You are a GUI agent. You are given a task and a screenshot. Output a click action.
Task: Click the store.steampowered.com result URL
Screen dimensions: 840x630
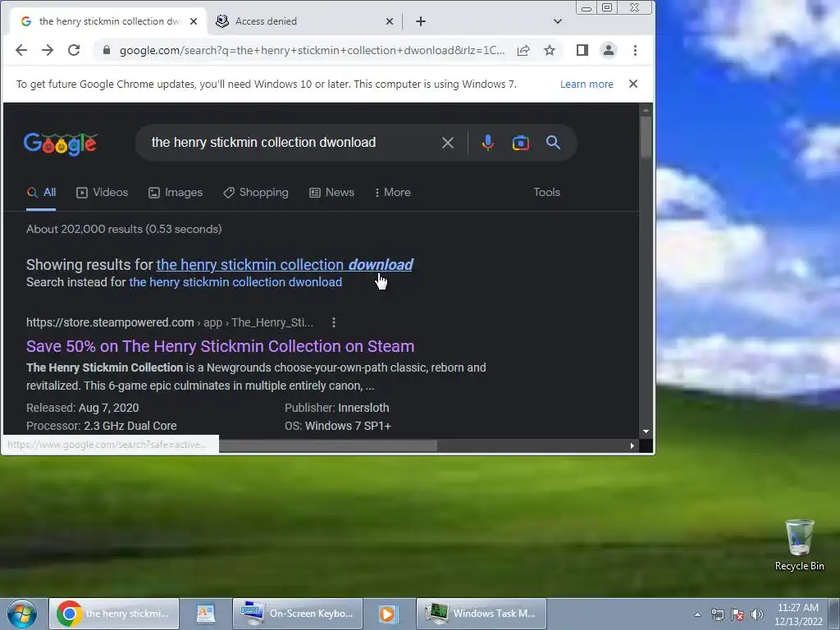pyautogui.click(x=169, y=322)
